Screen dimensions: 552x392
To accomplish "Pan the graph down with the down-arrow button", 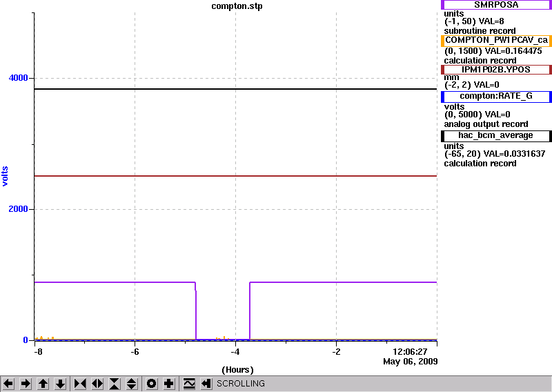I will (61, 384).
